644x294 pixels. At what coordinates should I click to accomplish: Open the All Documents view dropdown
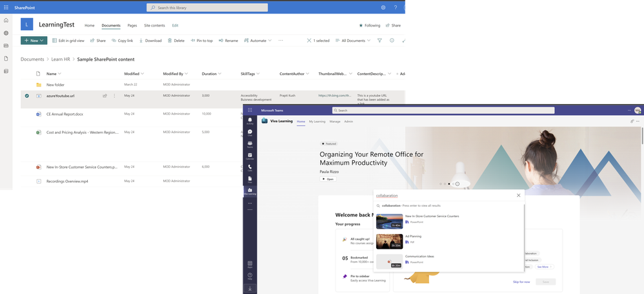(353, 41)
